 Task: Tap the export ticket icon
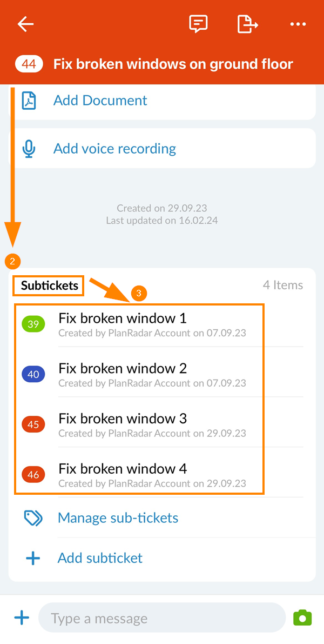pos(247,24)
